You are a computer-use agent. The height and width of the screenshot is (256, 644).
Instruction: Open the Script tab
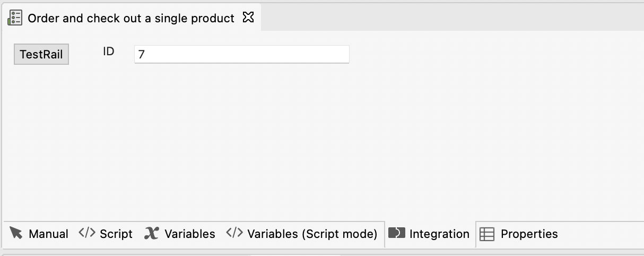(116, 234)
